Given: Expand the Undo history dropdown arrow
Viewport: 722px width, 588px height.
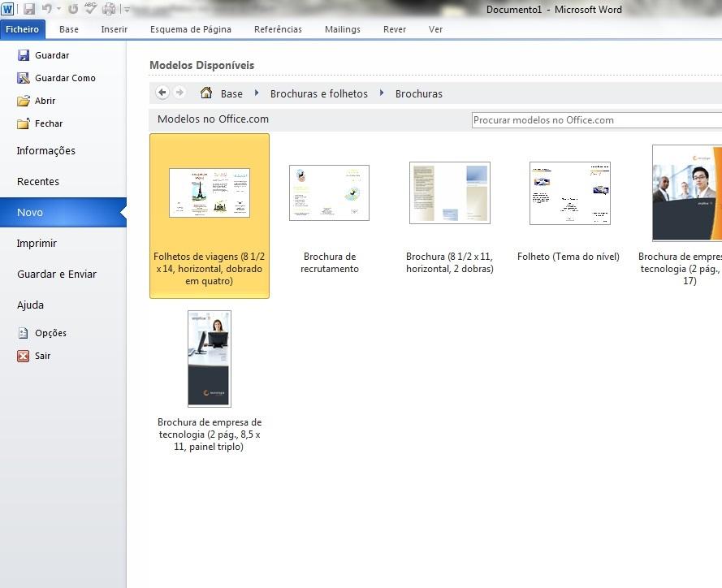Looking at the screenshot, I should click(58, 10).
